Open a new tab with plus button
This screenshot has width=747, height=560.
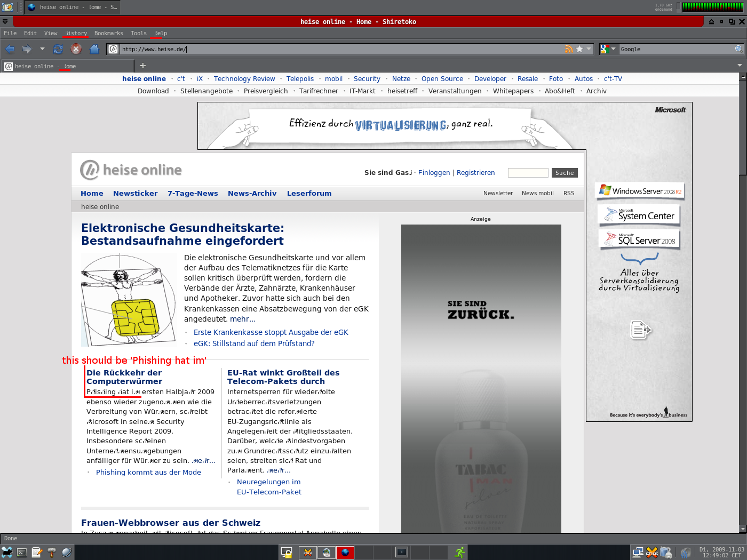(x=142, y=66)
